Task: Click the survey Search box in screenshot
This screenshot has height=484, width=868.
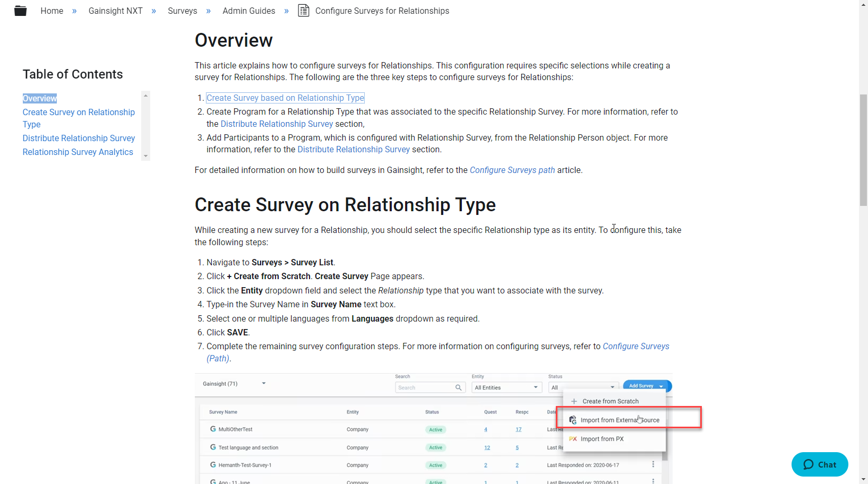Action: tap(431, 387)
